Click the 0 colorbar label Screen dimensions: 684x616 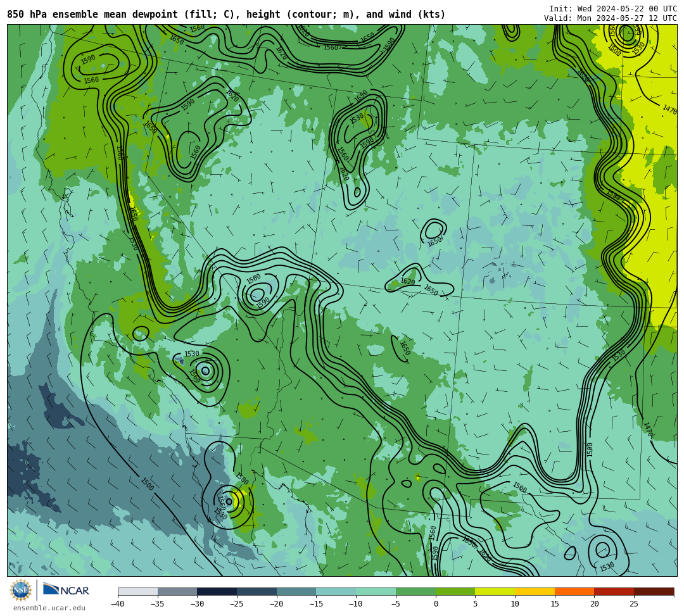435,604
